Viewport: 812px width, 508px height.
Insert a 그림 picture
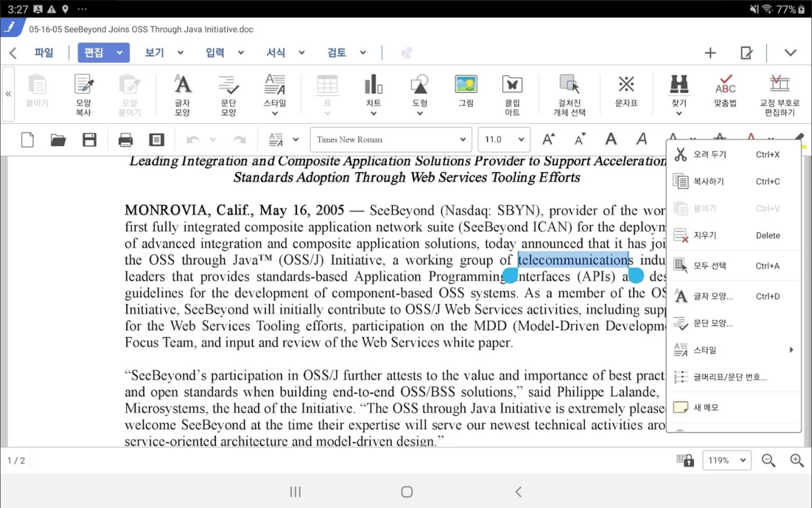(x=466, y=92)
